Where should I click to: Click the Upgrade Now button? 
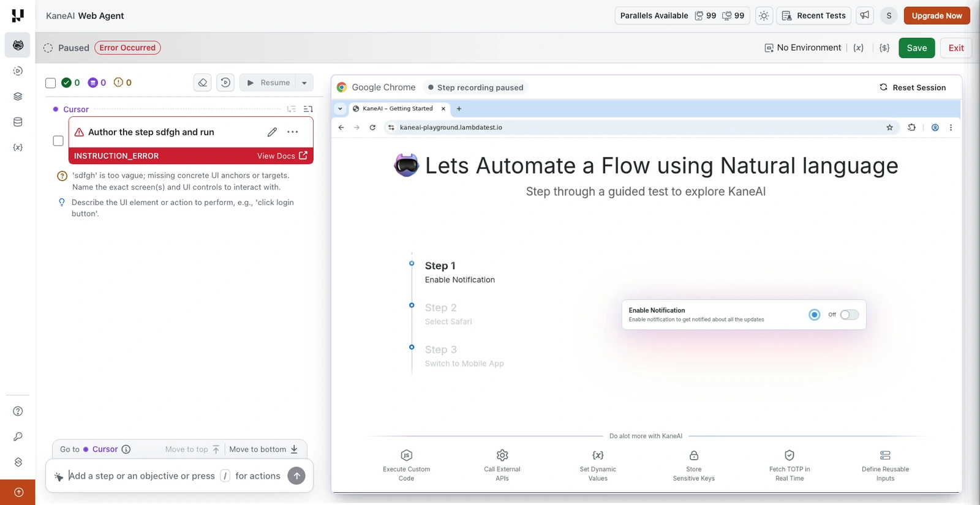[937, 16]
